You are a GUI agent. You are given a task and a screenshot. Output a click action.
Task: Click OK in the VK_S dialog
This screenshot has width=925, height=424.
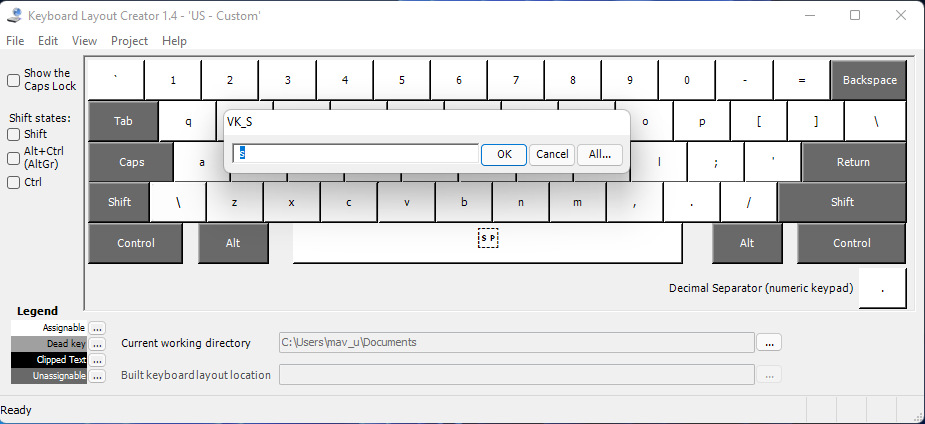504,155
